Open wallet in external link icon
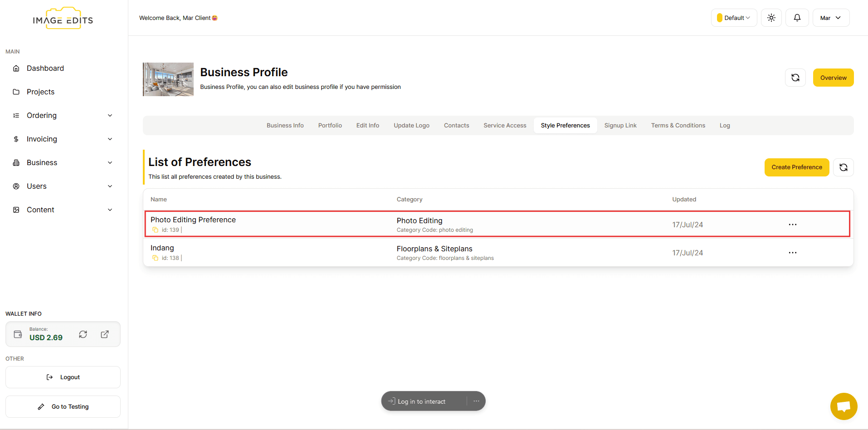The width and height of the screenshot is (868, 430). (x=105, y=334)
